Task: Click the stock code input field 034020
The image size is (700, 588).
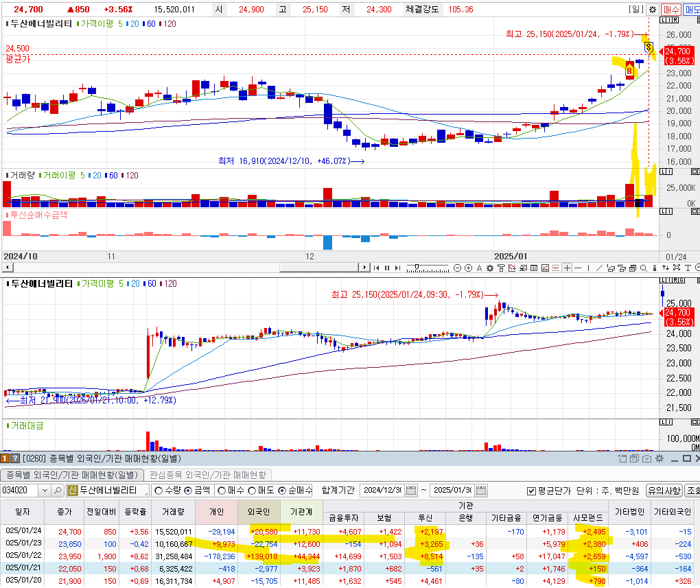Action: pyautogui.click(x=20, y=490)
